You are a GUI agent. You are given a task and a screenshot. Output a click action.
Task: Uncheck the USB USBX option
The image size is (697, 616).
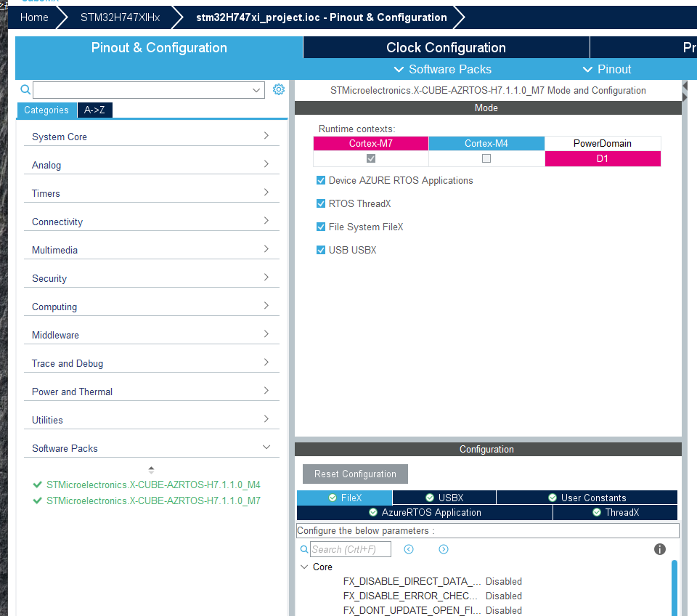click(x=320, y=249)
